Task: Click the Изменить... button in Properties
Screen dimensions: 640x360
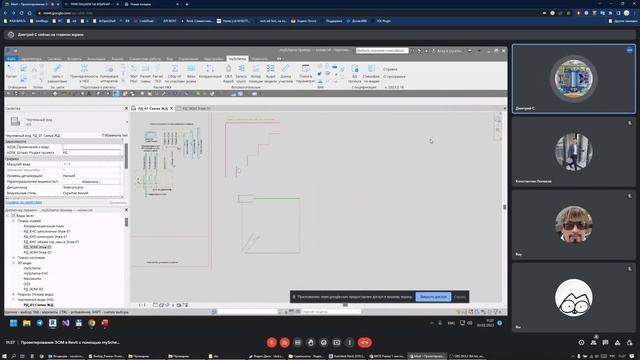Action: point(91,182)
